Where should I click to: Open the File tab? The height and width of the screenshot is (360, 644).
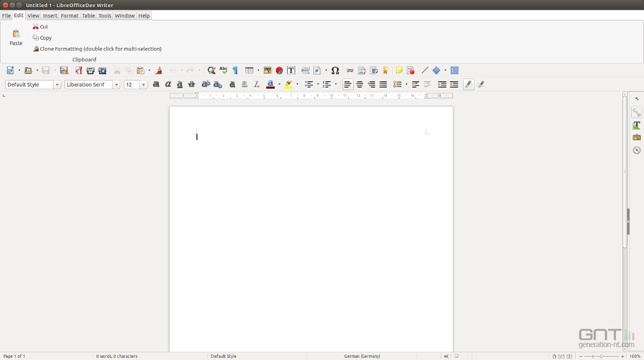point(6,16)
